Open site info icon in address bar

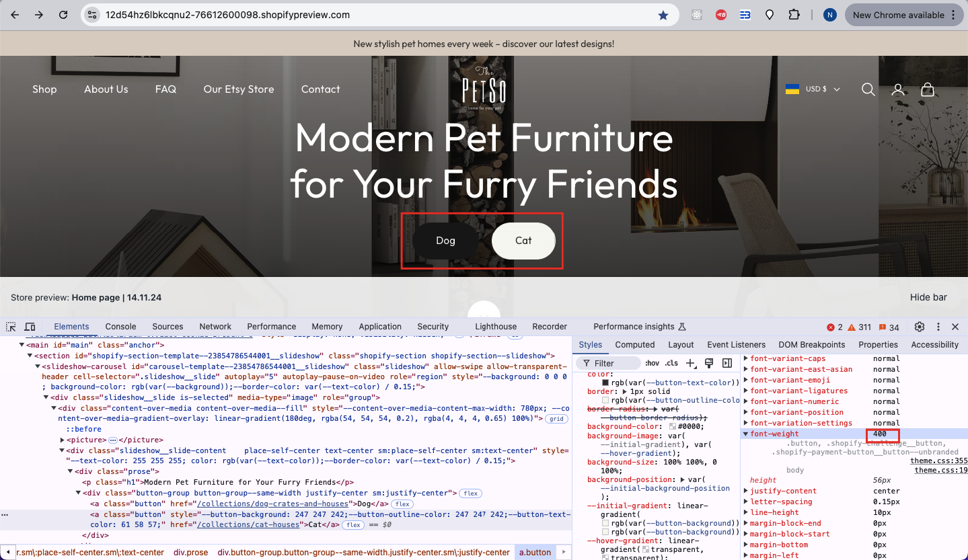pos(93,15)
